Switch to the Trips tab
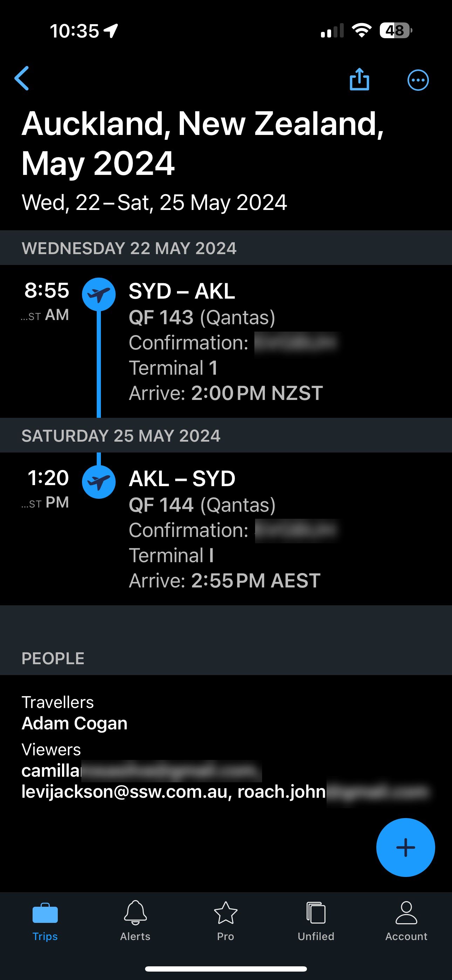The height and width of the screenshot is (980, 452). [x=45, y=921]
